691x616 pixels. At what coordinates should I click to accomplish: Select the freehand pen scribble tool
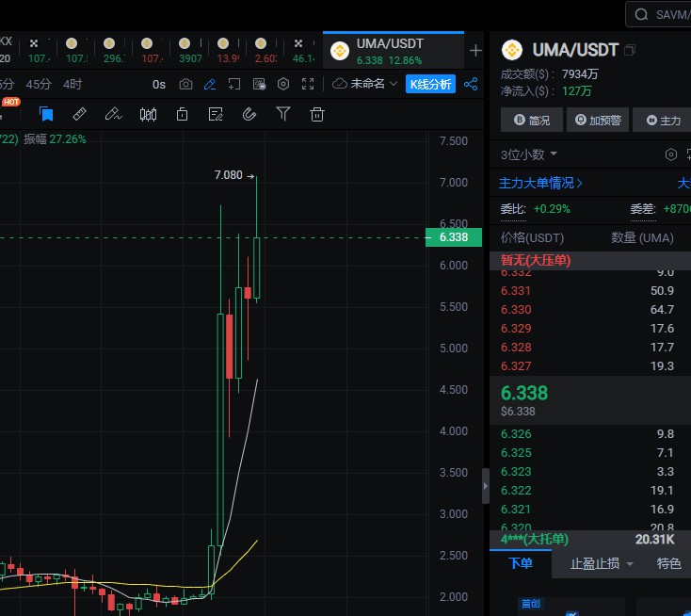pos(113,114)
